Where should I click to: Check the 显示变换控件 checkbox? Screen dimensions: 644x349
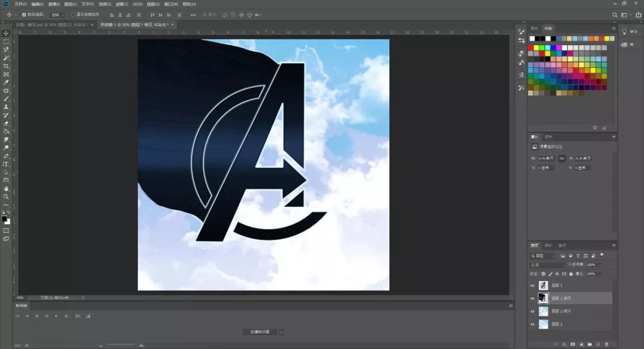[x=73, y=14]
